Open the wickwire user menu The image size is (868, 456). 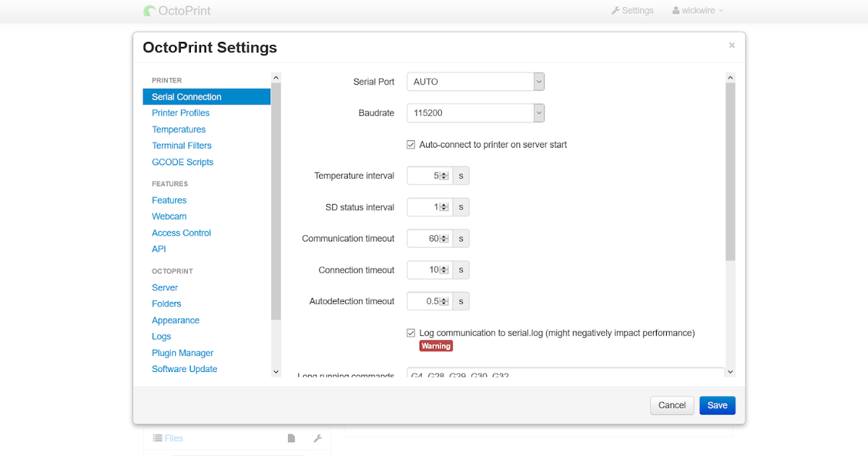point(698,11)
